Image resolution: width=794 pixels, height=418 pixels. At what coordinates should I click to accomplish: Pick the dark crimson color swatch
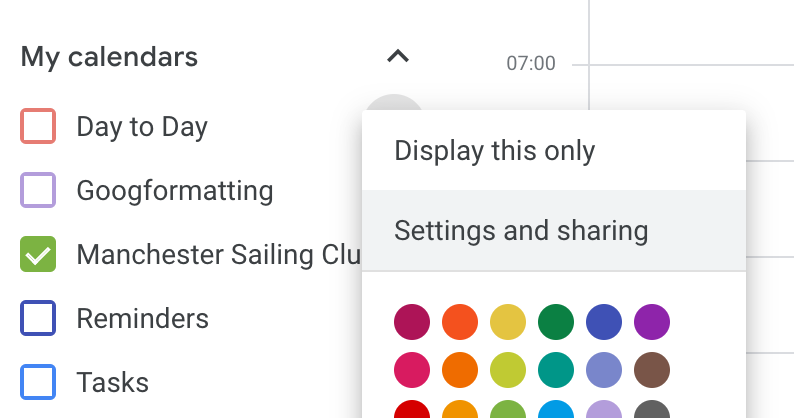pyautogui.click(x=412, y=322)
